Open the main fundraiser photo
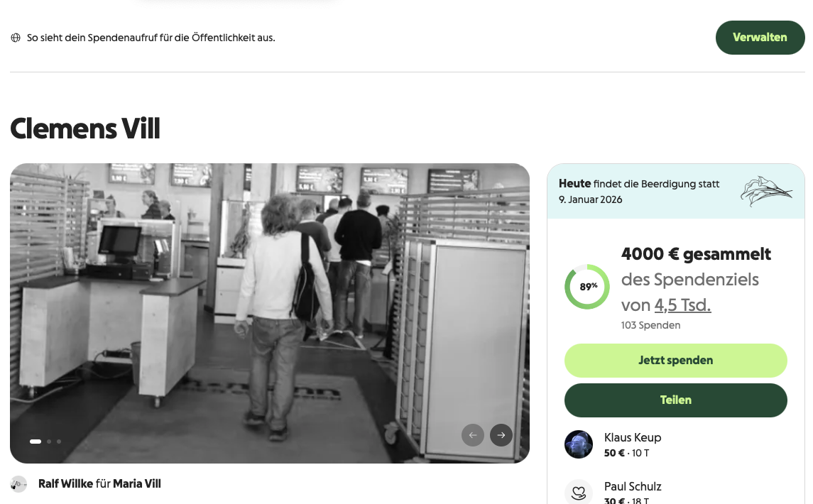 click(270, 313)
